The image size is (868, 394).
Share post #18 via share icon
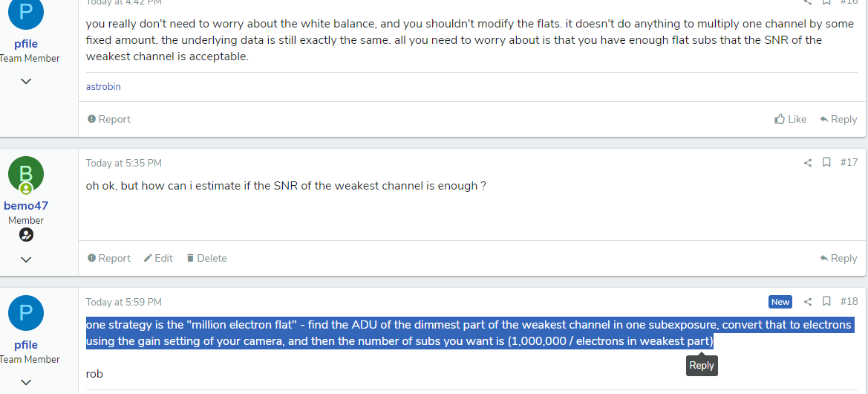coord(808,302)
